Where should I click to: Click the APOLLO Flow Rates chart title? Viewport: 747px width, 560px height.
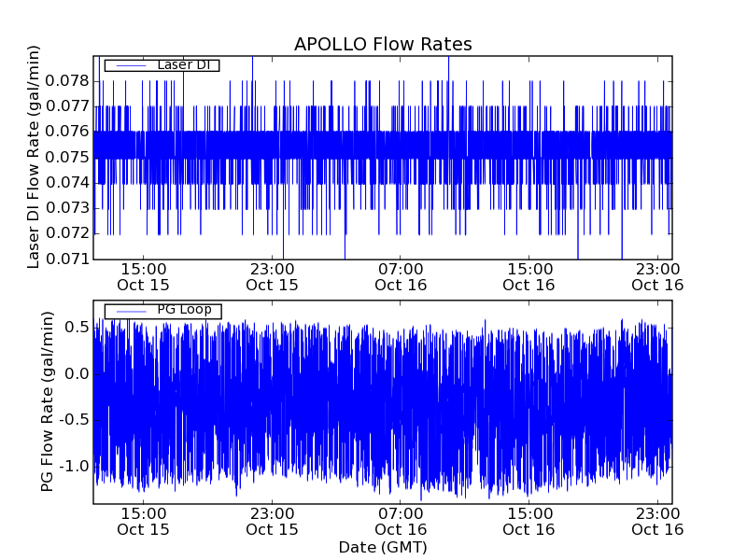pos(383,44)
